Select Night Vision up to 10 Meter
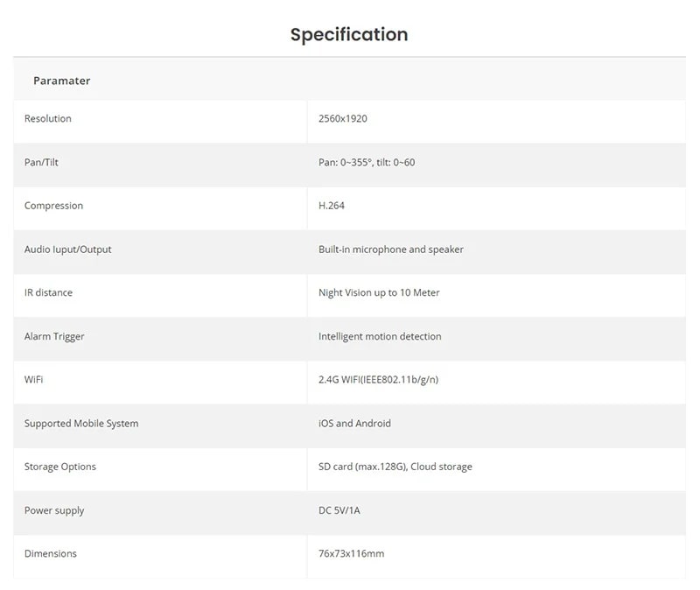 379,292
